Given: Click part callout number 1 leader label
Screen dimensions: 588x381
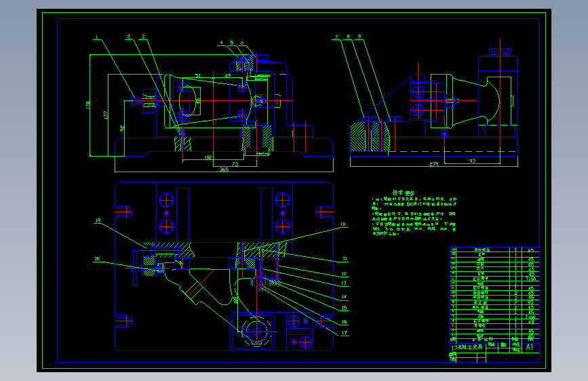Looking at the screenshot, I should point(97,37).
